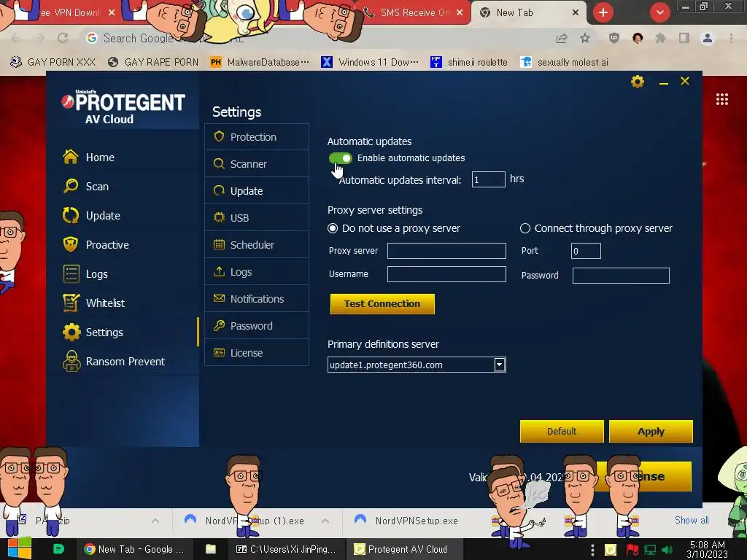Open the taskbar clock and date

coord(707,549)
